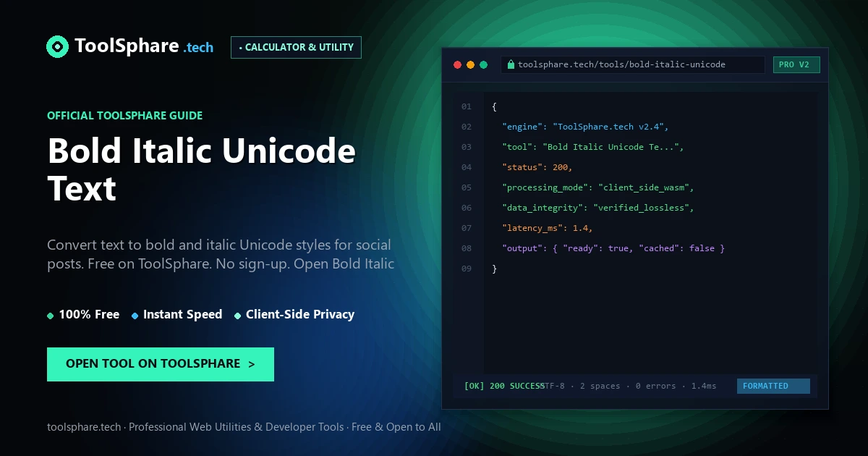Click the PRO V2 badge
This screenshot has width=868, height=456.
pos(796,64)
